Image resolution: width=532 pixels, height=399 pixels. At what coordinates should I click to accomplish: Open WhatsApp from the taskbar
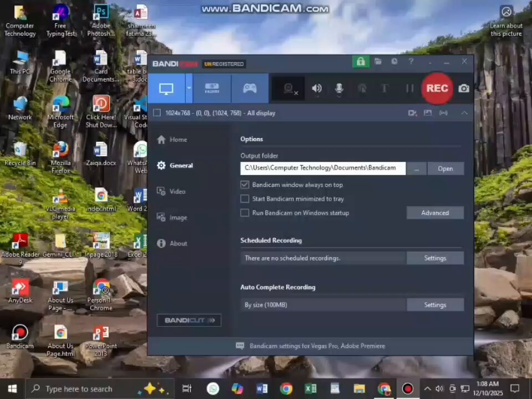pyautogui.click(x=213, y=389)
